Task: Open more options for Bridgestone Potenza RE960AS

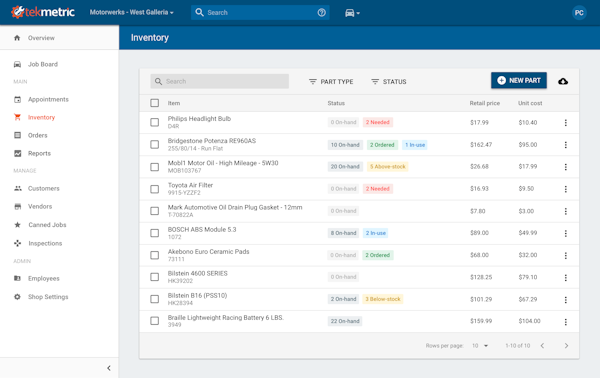Action: point(566,145)
